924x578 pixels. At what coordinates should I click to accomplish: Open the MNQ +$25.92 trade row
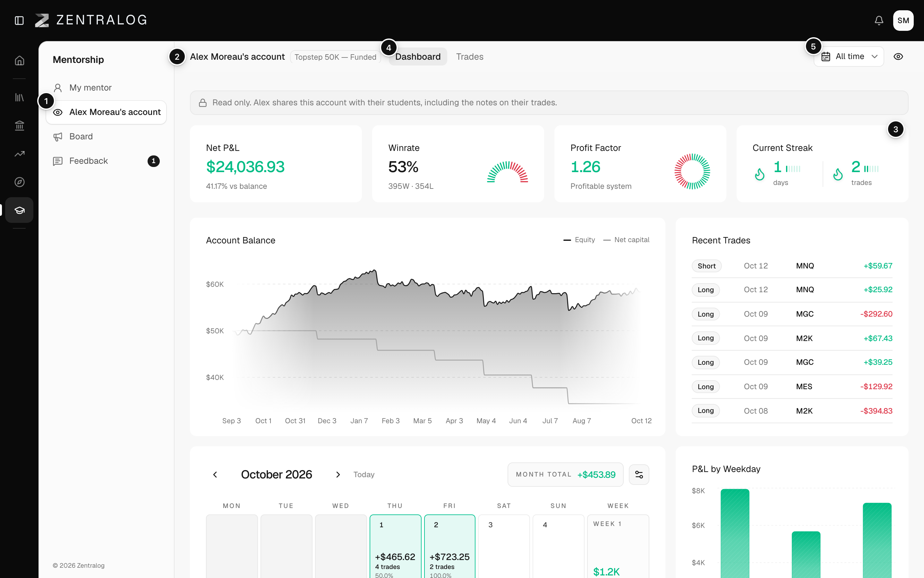pos(792,290)
